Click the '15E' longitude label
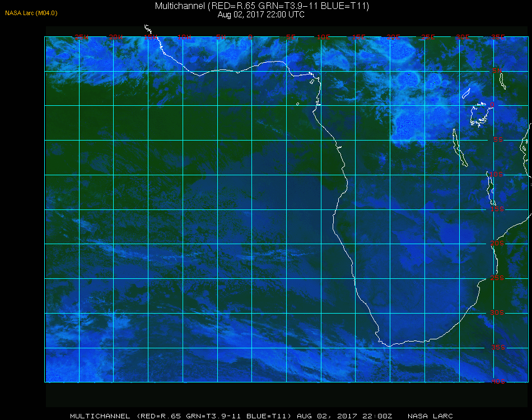 tap(358, 37)
